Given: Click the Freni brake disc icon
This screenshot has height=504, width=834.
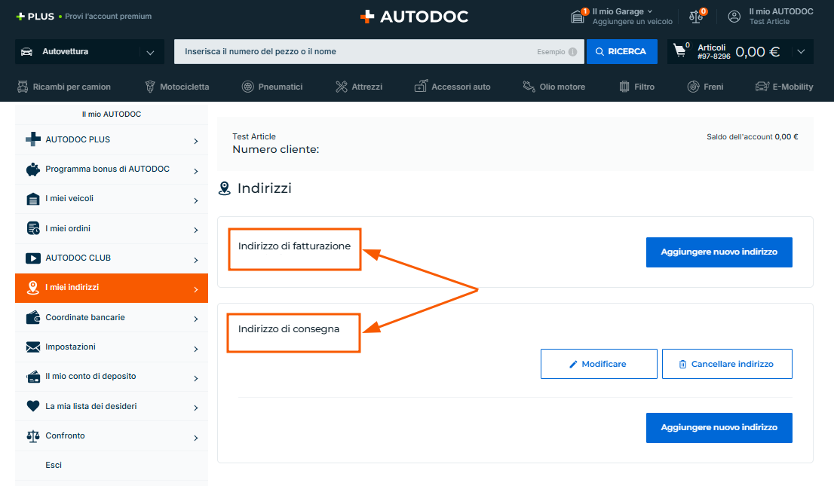Looking at the screenshot, I should point(693,87).
